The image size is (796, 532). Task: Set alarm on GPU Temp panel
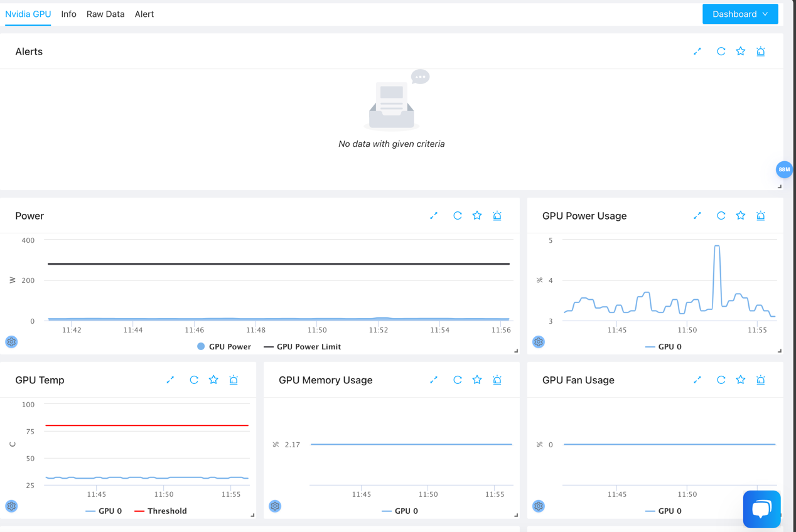click(x=234, y=380)
